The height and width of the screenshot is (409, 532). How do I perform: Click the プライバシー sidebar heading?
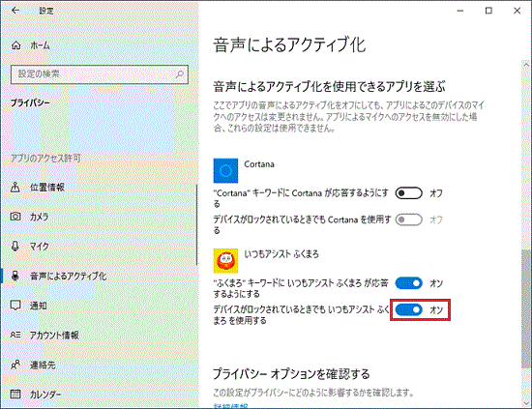pos(30,102)
